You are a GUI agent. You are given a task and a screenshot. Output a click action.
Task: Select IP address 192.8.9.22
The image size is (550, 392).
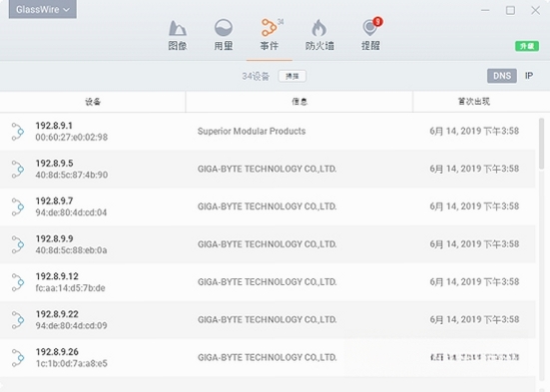point(57,314)
